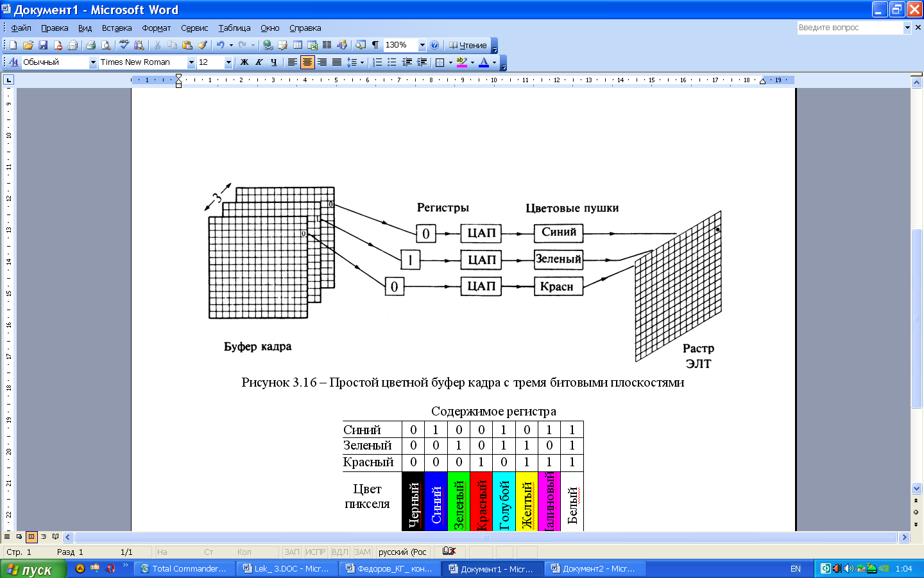Open Print Preview
The height and width of the screenshot is (578, 924).
(106, 45)
